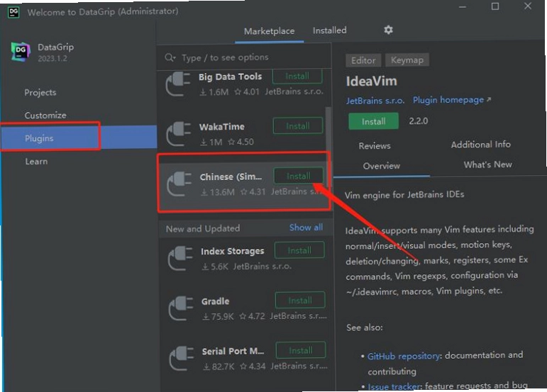The image size is (547, 392).
Task: Show all New and Updated plugins
Action: point(306,228)
